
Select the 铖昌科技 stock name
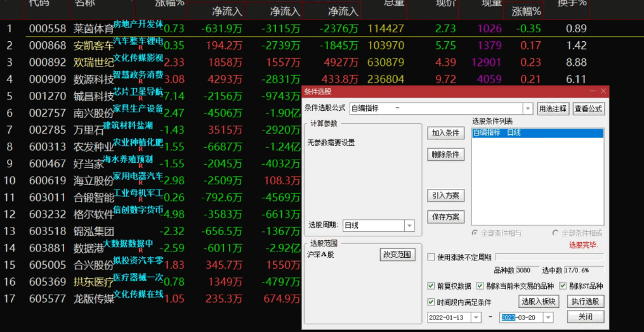pos(94,96)
